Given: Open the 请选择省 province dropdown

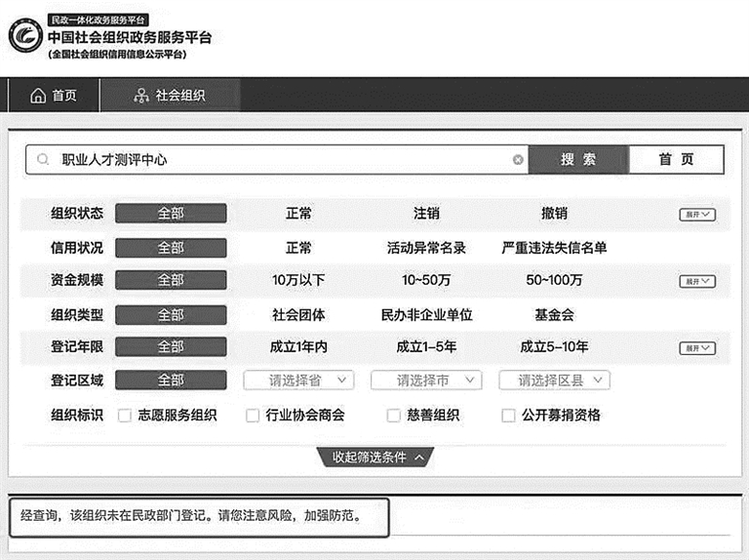Looking at the screenshot, I should pos(298,380).
